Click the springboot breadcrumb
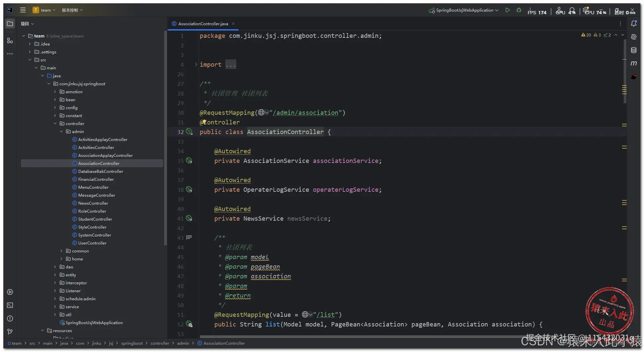Image resolution: width=644 pixels, height=352 pixels. [x=132, y=343]
